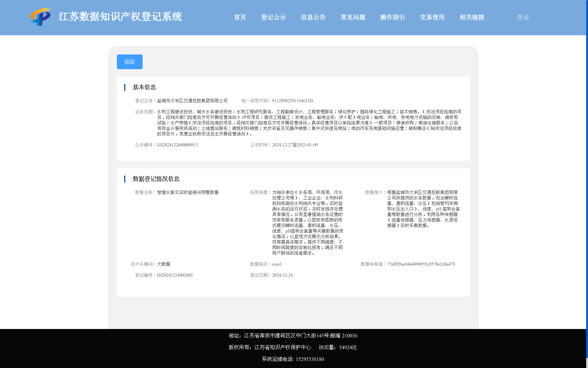
Task: Open the 登记公示 menu item
Action: 273,17
